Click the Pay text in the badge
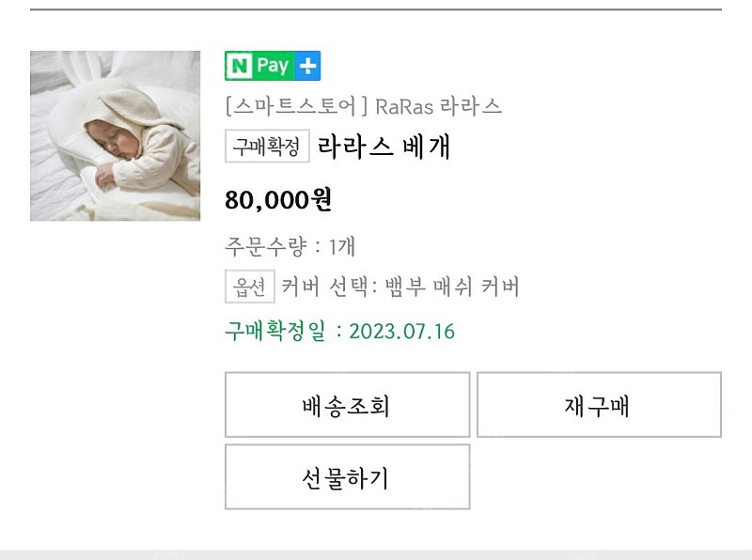752x560 pixels. (x=274, y=66)
